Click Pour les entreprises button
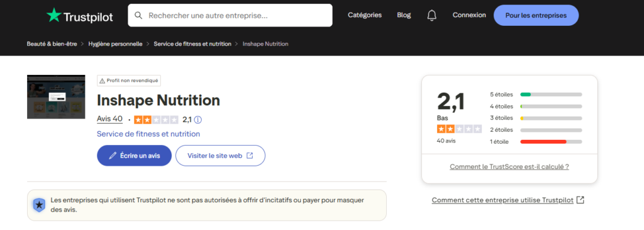 536,16
